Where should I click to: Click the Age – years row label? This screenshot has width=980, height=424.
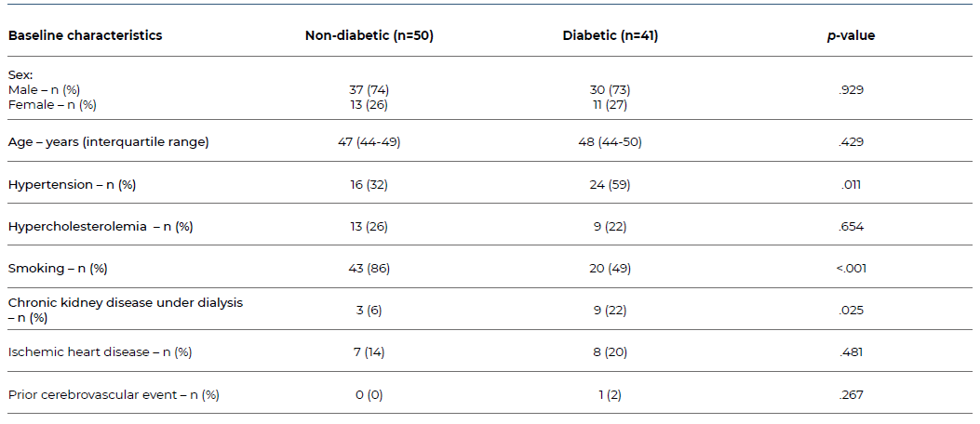[x=108, y=142]
